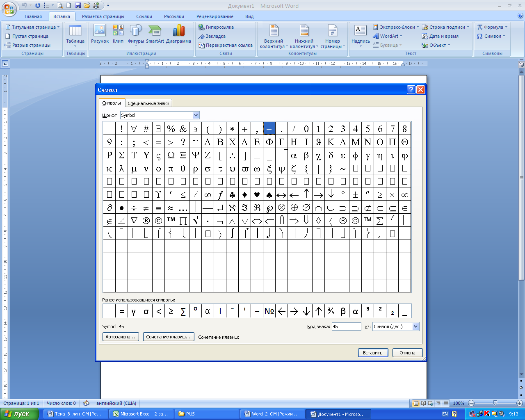Switch to the Ссылки tab

(144, 16)
